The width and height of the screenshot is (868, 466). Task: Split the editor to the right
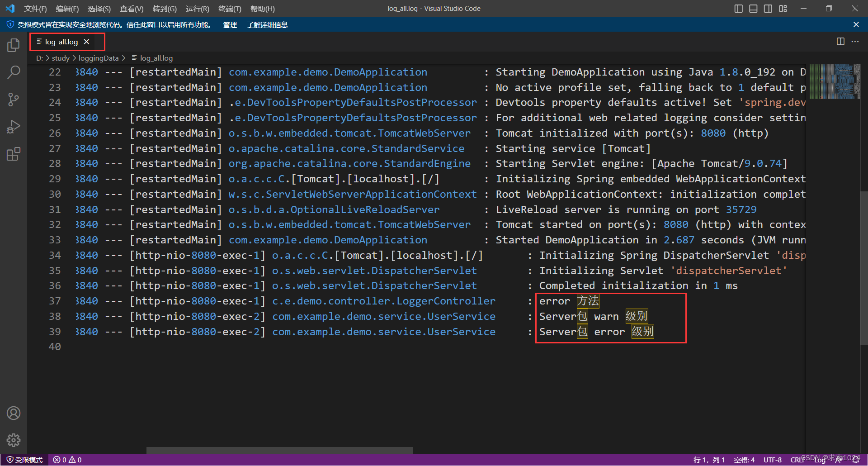click(x=840, y=42)
